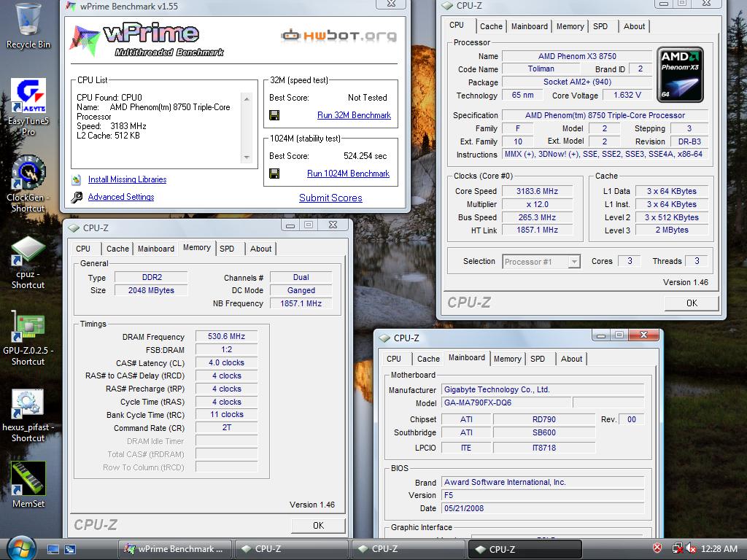
Task: Click the Core Speed value 3183.6 MHz
Action: click(x=537, y=192)
